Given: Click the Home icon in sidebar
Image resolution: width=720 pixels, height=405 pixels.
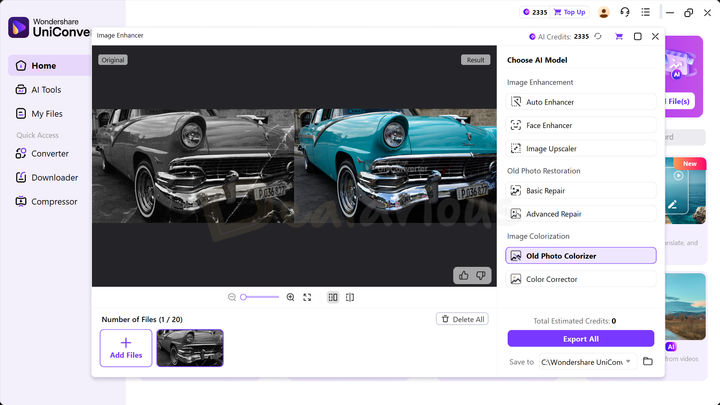Looking at the screenshot, I should tap(21, 66).
